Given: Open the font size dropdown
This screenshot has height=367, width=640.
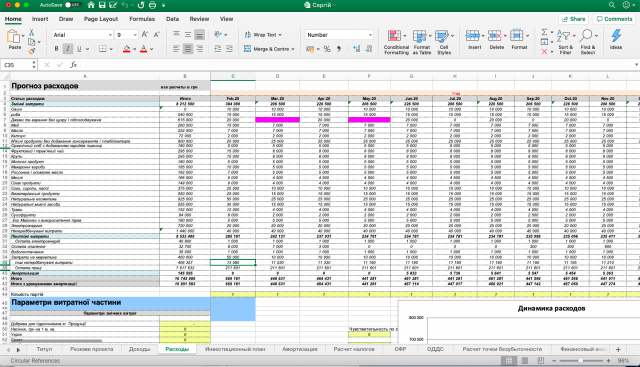Looking at the screenshot, I should [x=135, y=35].
